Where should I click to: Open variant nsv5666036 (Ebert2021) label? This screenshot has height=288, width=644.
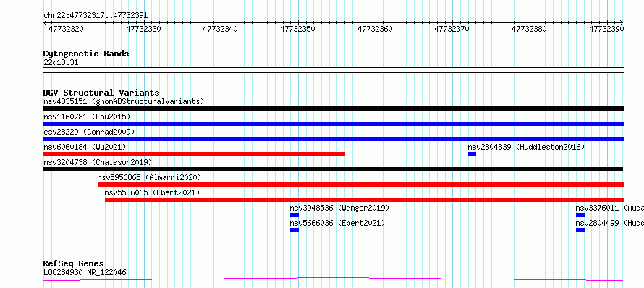pos(338,223)
